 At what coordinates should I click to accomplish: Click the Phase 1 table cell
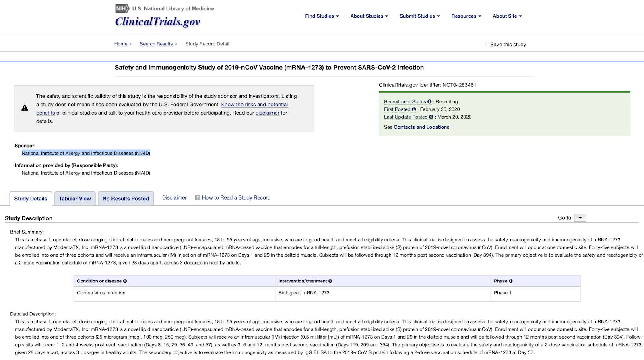(503, 293)
